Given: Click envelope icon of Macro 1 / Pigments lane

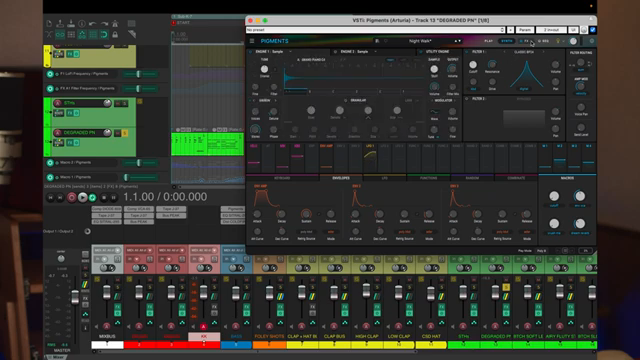Looking at the screenshot, I should 50,177.
